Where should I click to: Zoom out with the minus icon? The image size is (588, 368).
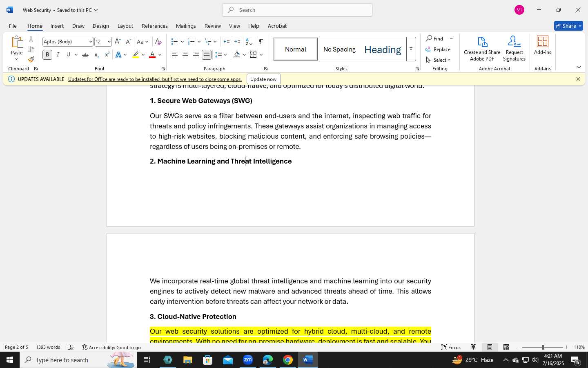[519, 347]
